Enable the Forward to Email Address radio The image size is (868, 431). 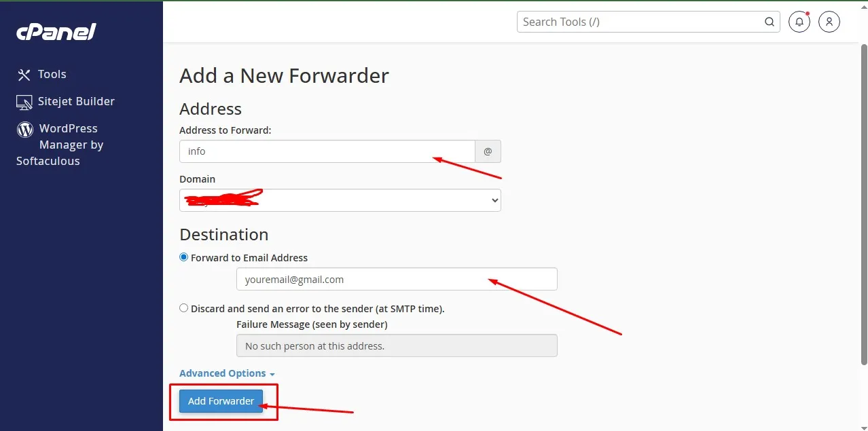(183, 257)
